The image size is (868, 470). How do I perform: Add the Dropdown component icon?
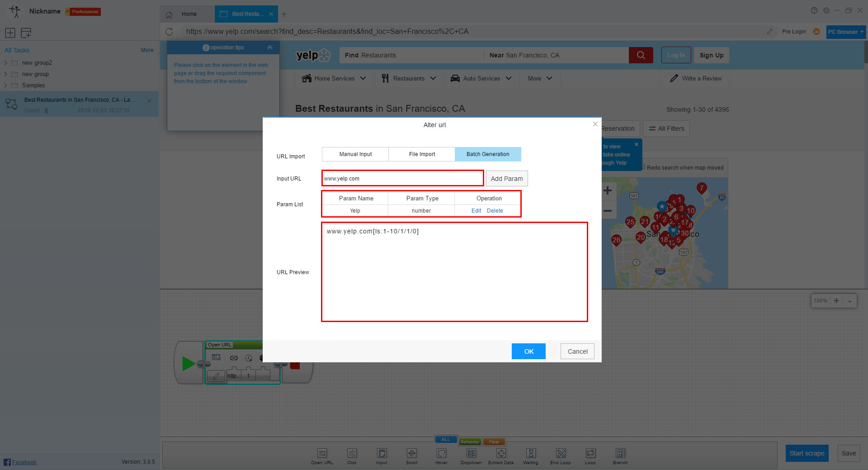471,453
